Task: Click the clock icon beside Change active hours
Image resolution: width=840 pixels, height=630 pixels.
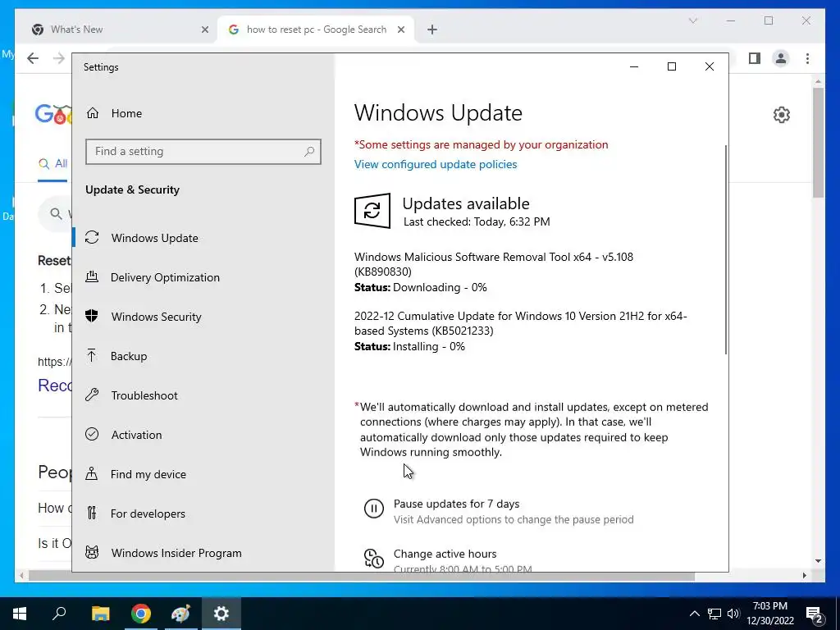Action: click(374, 558)
